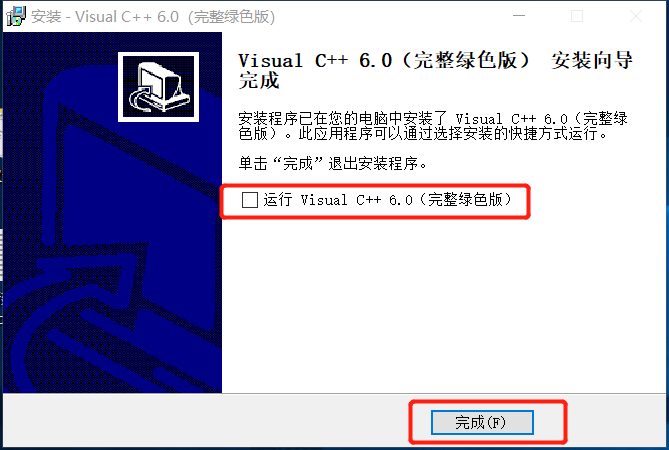Click the computer wizard image on blue panel
This screenshot has height=450, width=669.
(x=158, y=87)
